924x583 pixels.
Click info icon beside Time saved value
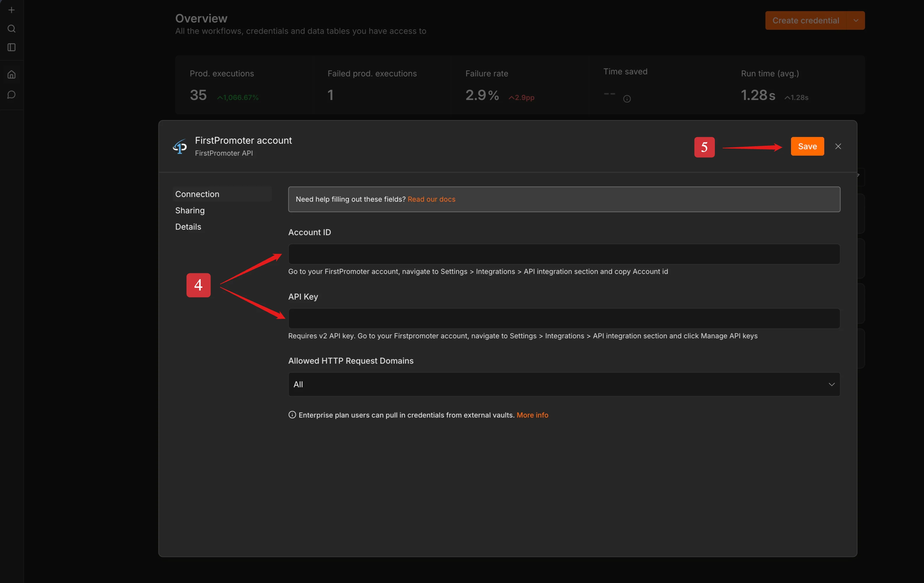[x=627, y=99]
